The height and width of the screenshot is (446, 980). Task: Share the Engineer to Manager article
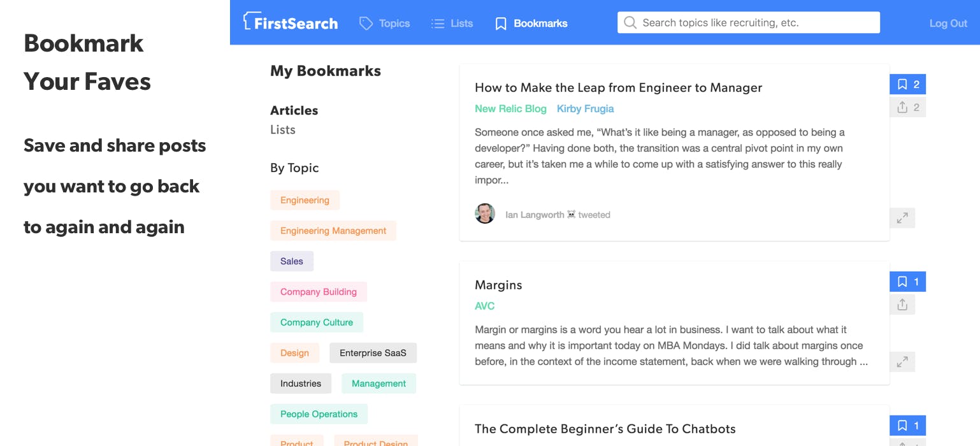point(907,107)
